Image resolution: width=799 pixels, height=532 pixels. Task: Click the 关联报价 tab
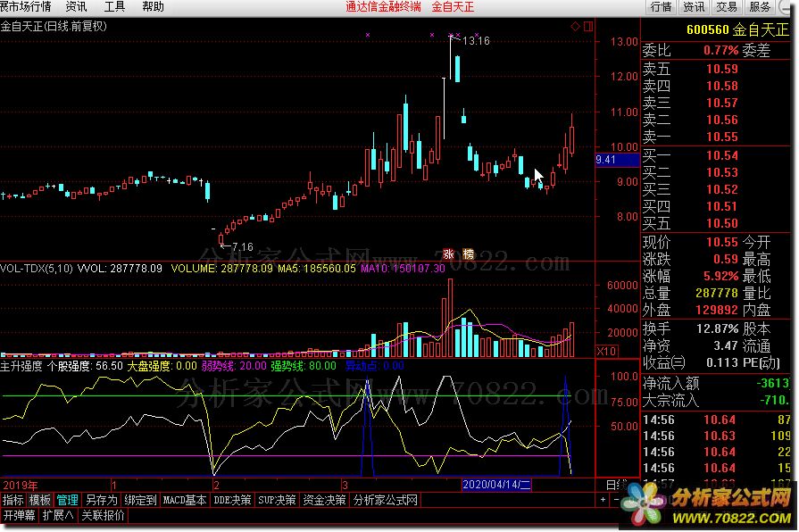click(103, 515)
